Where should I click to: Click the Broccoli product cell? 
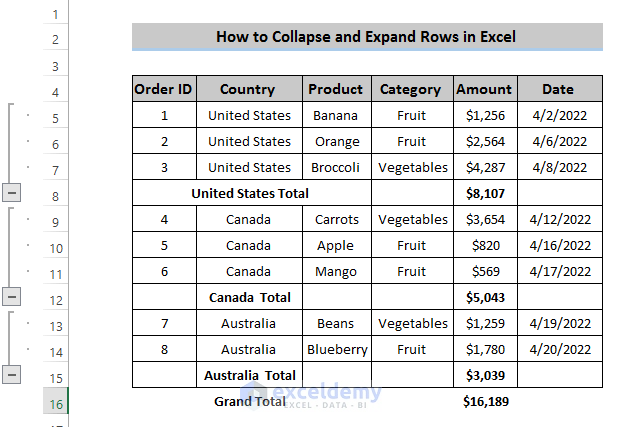[x=336, y=167]
